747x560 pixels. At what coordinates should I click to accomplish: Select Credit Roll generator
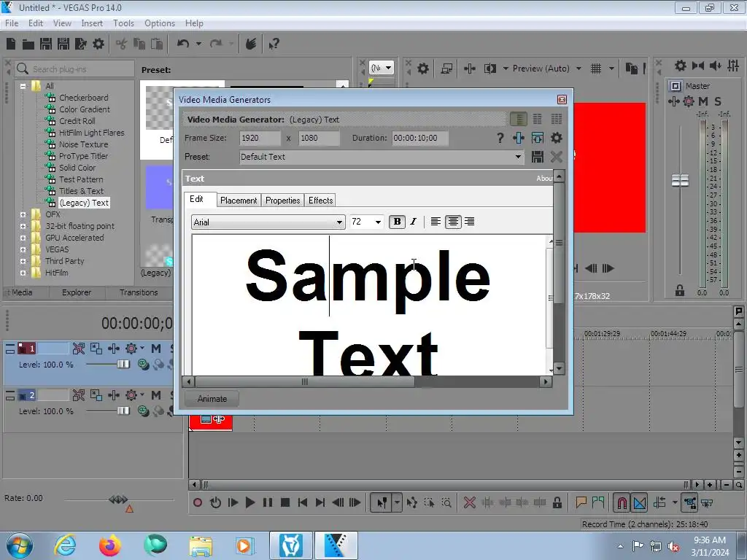77,121
